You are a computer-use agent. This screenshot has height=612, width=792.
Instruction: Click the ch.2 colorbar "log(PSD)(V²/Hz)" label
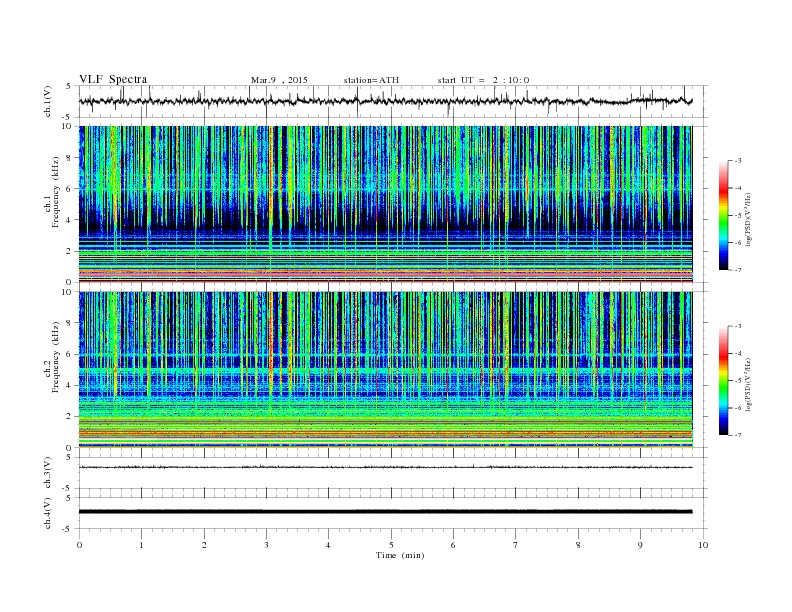coord(747,384)
